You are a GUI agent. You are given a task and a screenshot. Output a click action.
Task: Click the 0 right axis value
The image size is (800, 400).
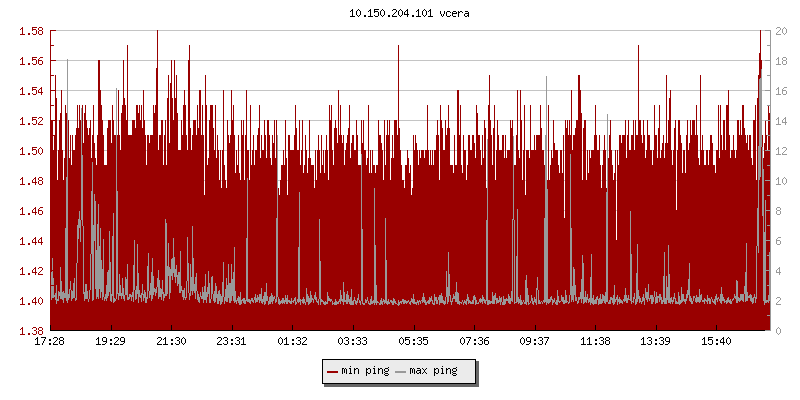pos(780,331)
